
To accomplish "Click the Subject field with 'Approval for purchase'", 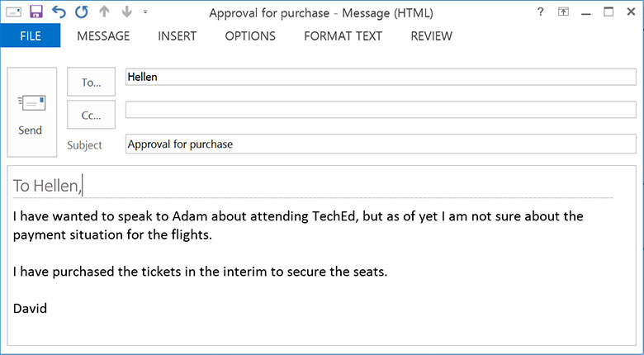I will pyautogui.click(x=380, y=144).
